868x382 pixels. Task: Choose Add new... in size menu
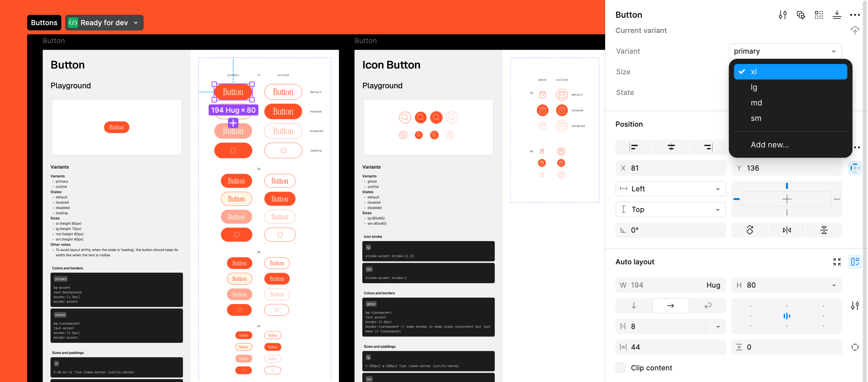pos(769,145)
